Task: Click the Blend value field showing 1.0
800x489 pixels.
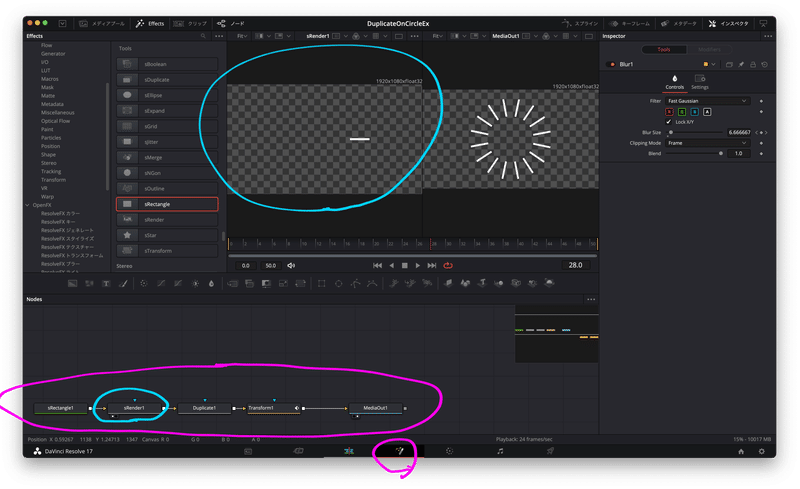Action: [739, 153]
